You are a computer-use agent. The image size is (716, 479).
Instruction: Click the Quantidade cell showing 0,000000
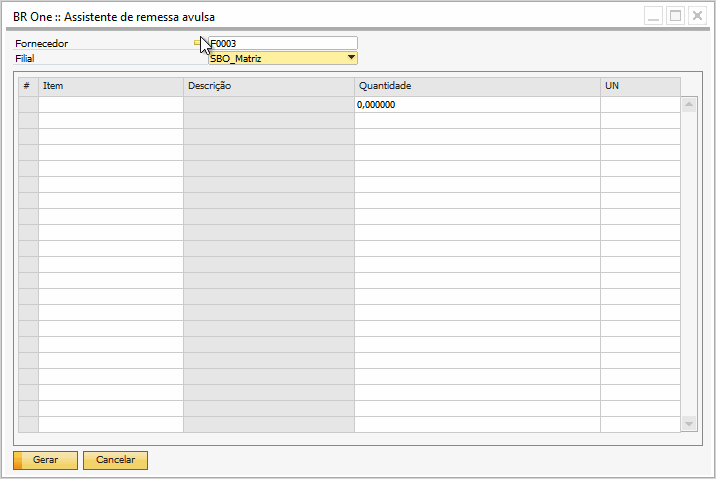click(477, 105)
